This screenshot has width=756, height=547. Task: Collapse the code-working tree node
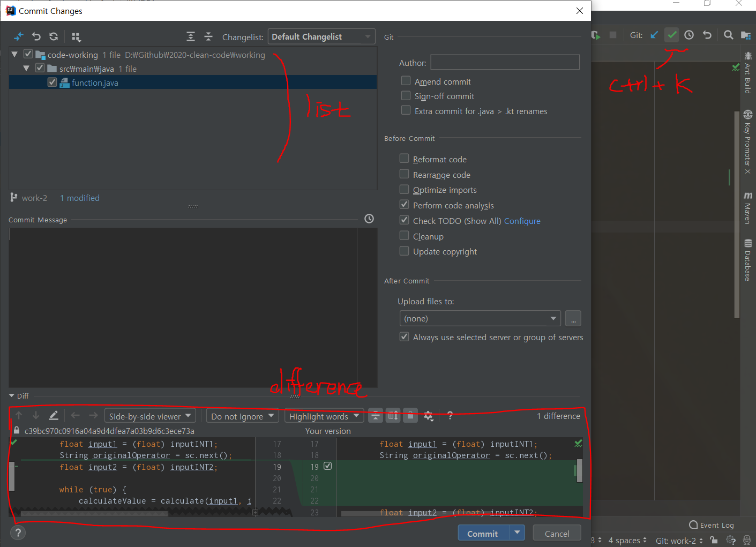click(15, 55)
